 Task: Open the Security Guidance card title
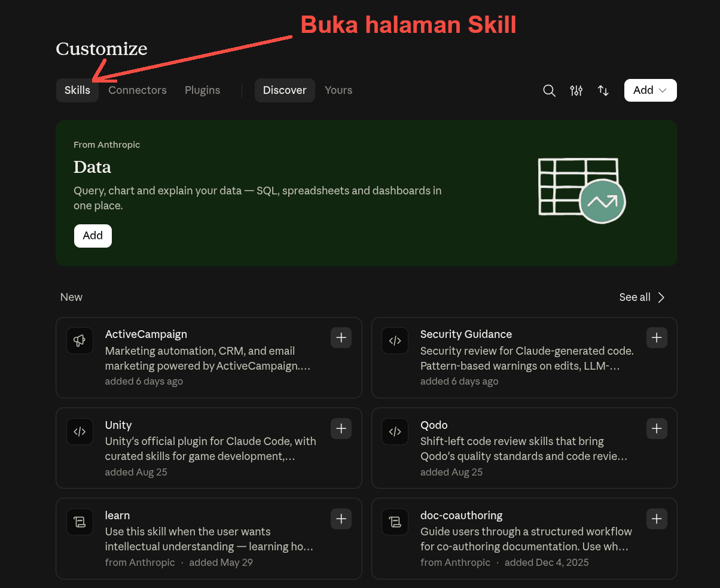pyautogui.click(x=466, y=334)
